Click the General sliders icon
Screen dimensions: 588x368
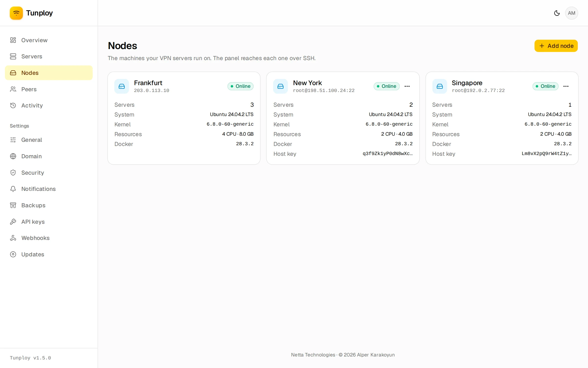(13, 140)
